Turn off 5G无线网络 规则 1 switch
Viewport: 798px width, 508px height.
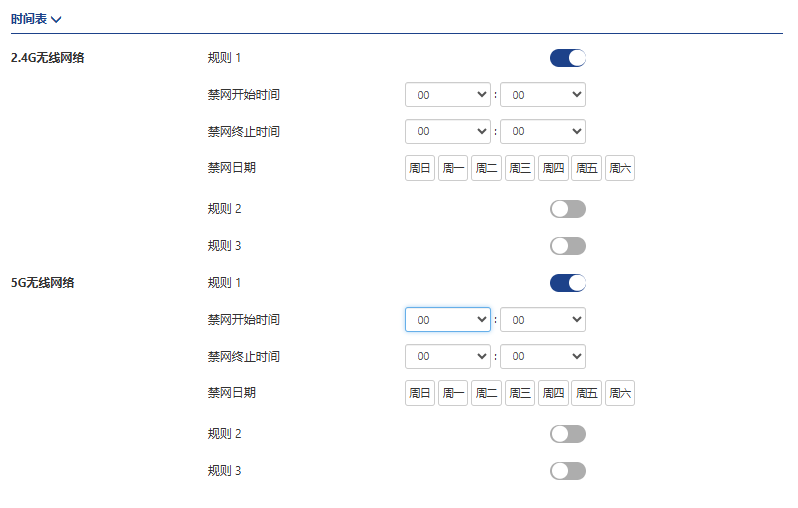tap(567, 283)
